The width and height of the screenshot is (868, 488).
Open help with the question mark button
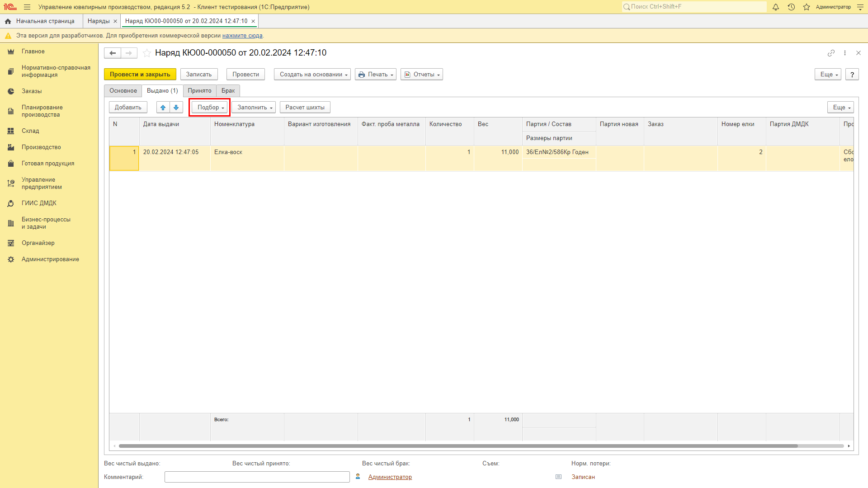pyautogui.click(x=852, y=75)
